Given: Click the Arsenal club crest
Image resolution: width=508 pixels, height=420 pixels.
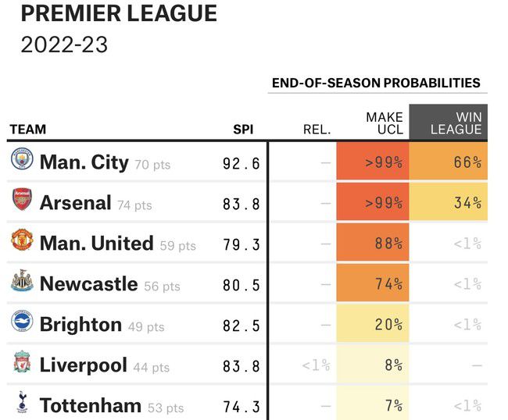Looking at the screenshot, I should pos(22,201).
